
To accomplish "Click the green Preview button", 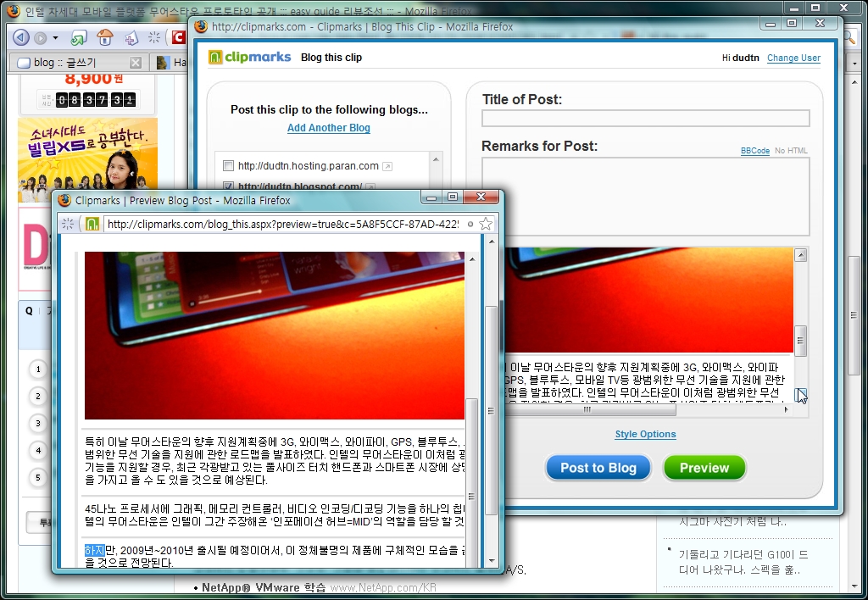I will pyautogui.click(x=704, y=468).
